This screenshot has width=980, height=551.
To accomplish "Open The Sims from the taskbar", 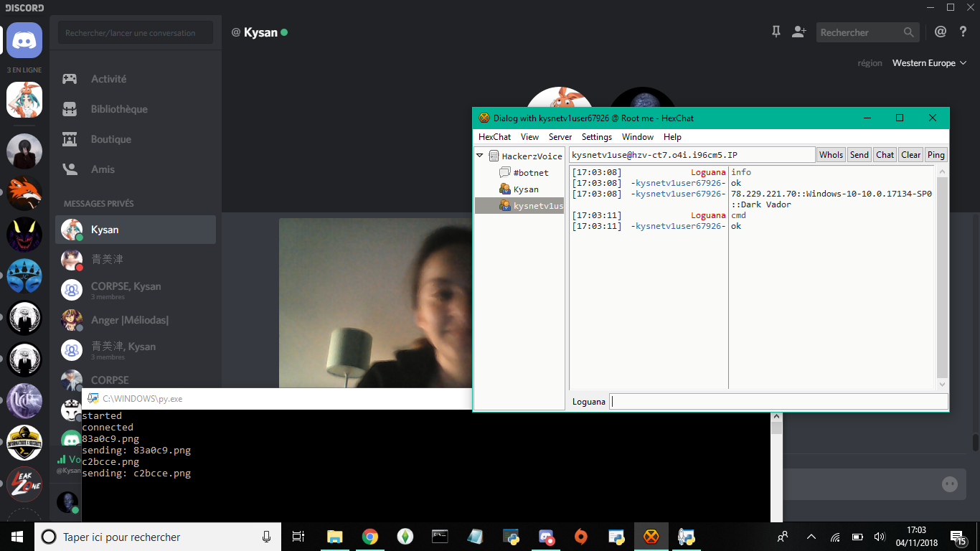I will [x=405, y=537].
